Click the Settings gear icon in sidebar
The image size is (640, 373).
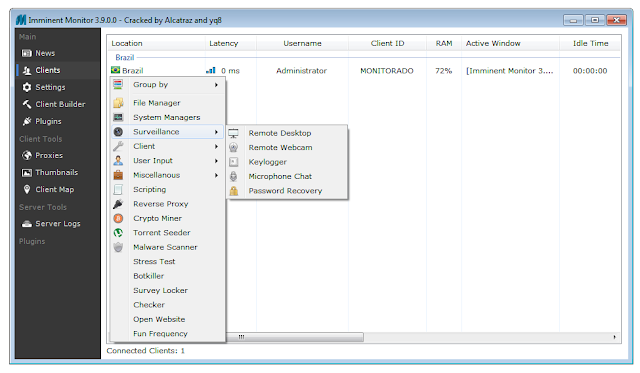27,87
